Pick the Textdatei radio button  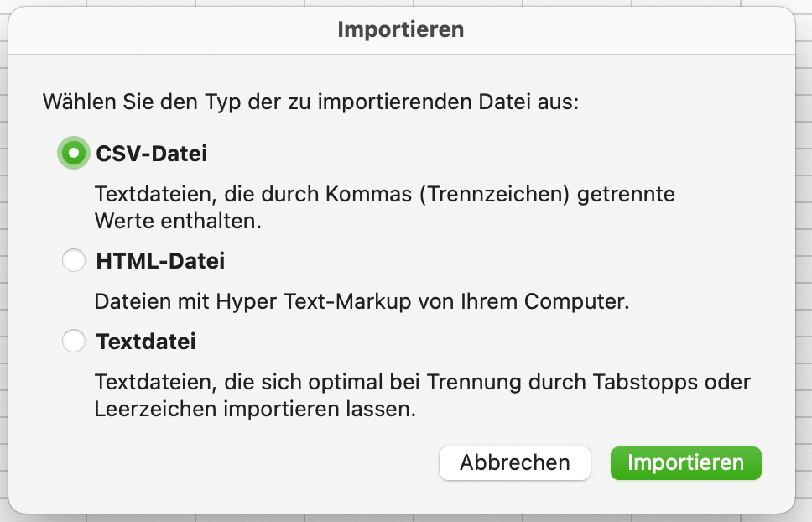coord(74,341)
